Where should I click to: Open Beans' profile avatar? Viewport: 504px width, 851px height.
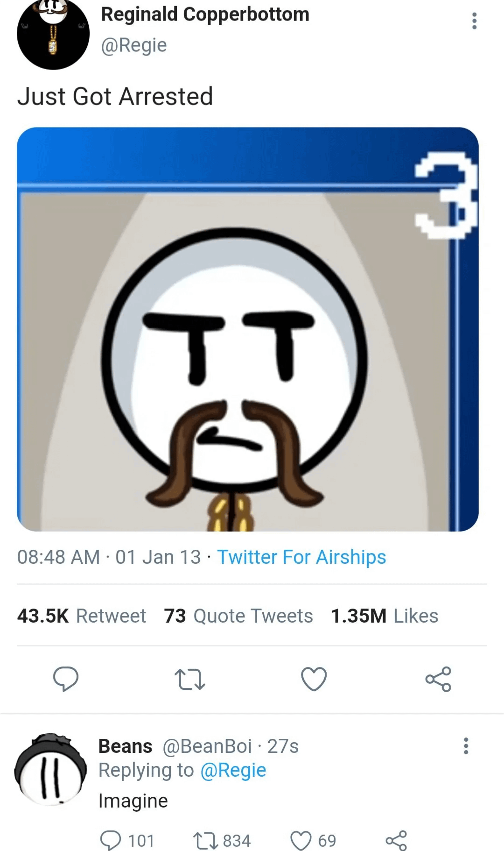point(50,769)
